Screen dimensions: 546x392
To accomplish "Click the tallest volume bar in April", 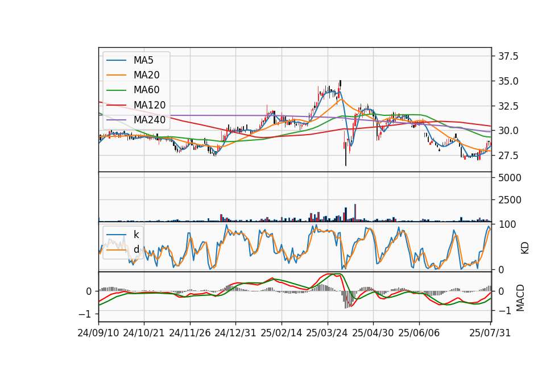I will [355, 212].
